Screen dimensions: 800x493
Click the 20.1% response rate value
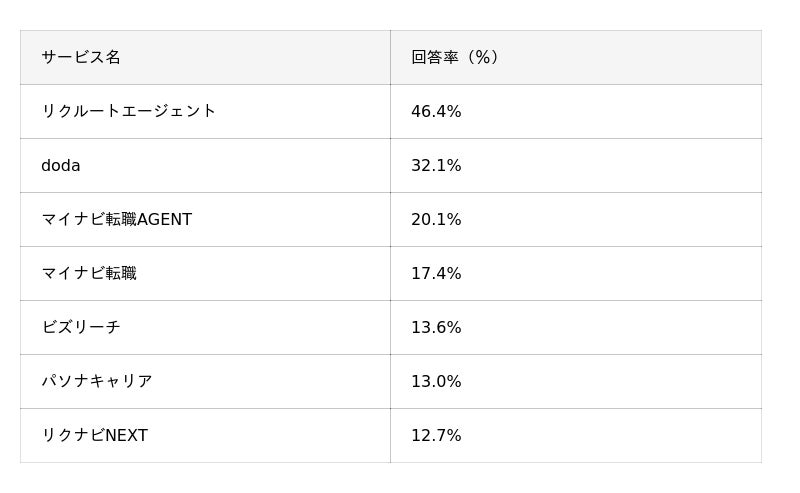coord(436,219)
